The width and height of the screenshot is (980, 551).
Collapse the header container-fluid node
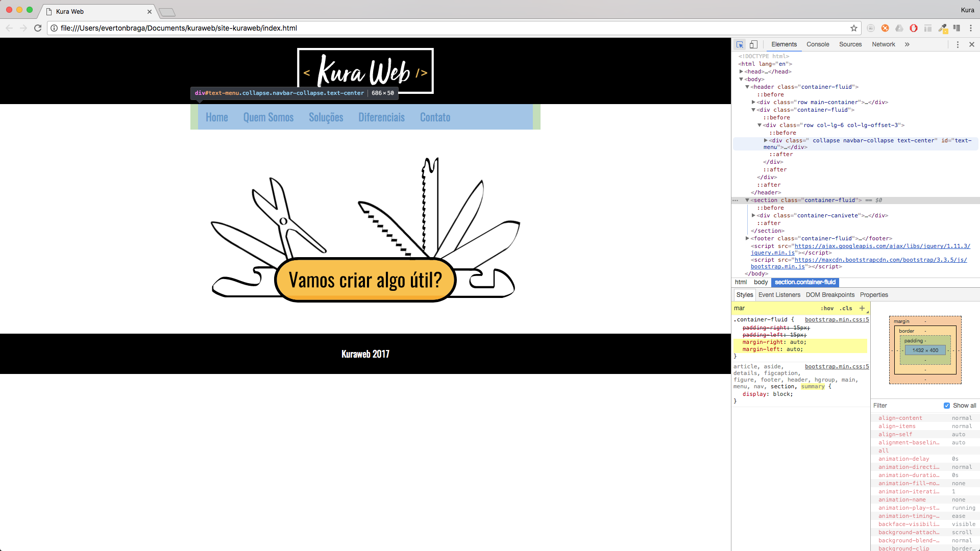point(747,87)
